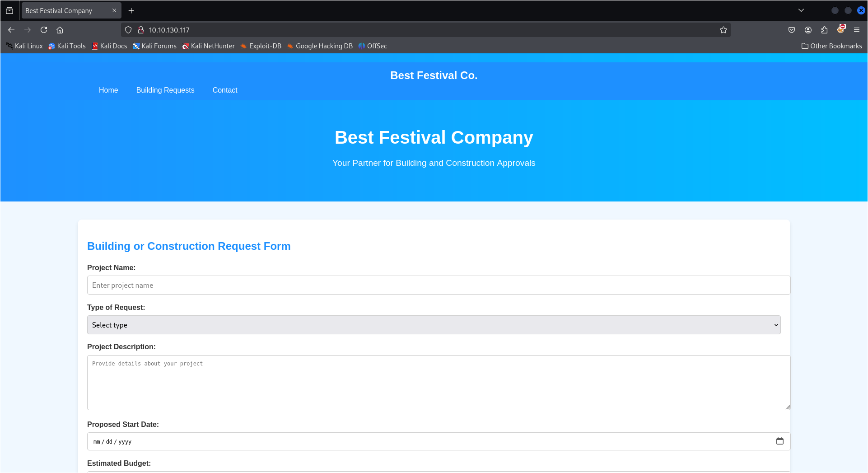Open the OffSec bookmark
The image size is (868, 473).
[x=373, y=46]
